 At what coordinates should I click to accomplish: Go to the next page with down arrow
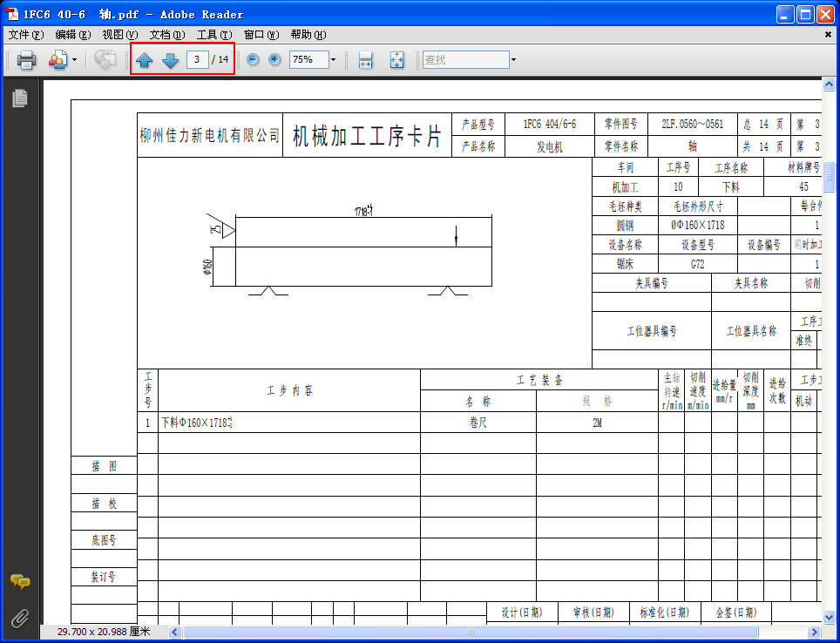click(x=171, y=60)
